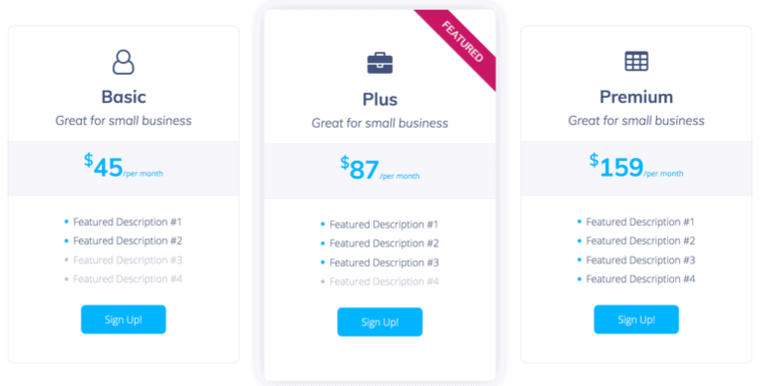Click the briefcase icon above Plus
Screen dimensions: 760x386
pos(380,63)
